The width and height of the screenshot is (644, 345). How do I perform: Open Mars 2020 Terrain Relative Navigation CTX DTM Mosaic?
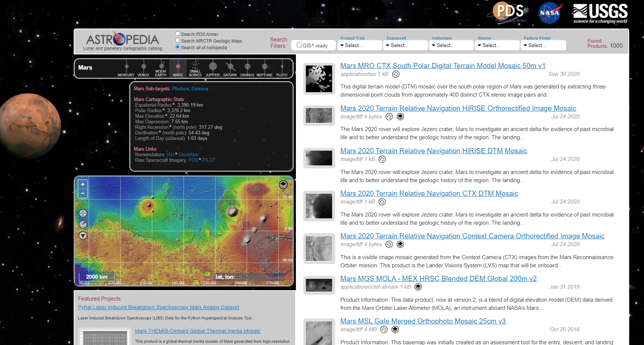click(x=429, y=193)
